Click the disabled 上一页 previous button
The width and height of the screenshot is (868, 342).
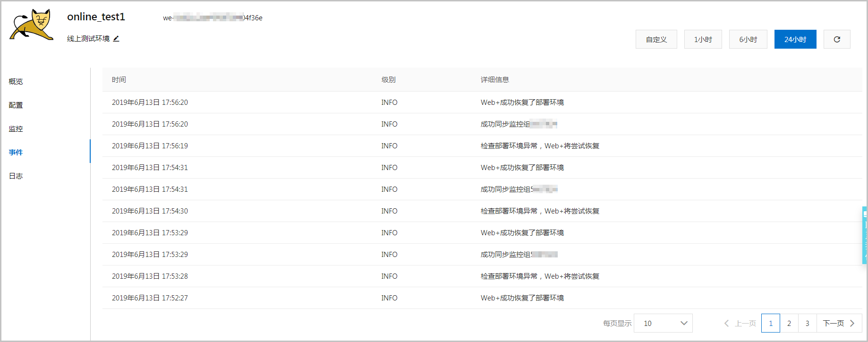pos(740,323)
